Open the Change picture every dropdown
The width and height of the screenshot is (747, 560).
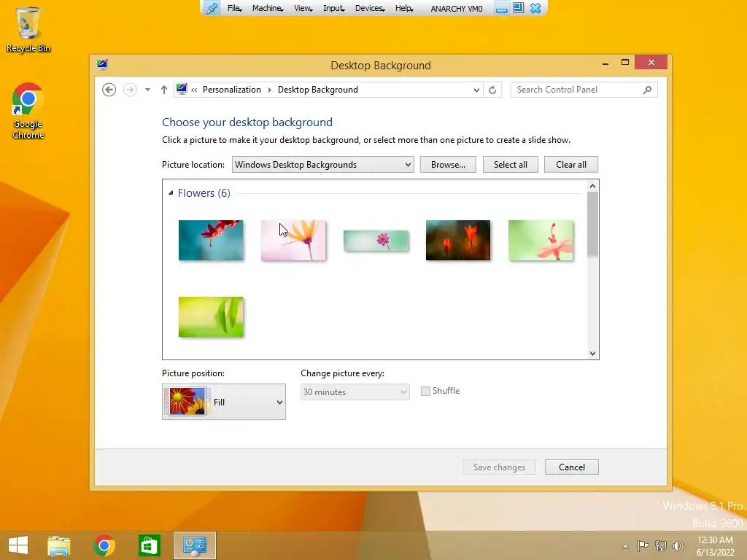point(355,392)
